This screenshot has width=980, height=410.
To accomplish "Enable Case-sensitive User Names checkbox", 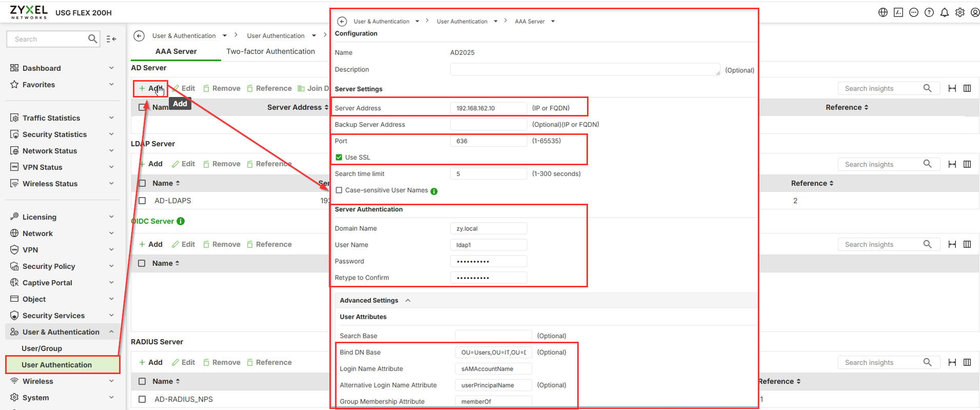I will tap(339, 190).
